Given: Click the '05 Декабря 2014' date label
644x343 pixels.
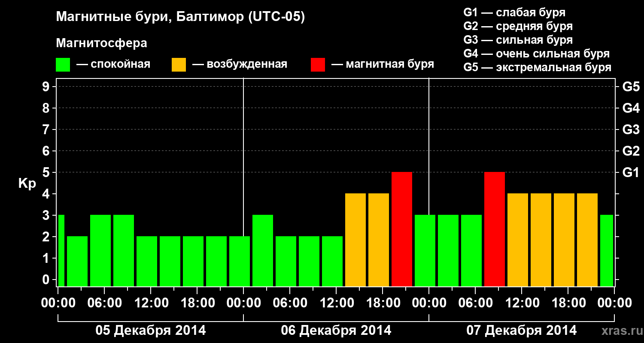Looking at the screenshot, I should click(x=151, y=331).
